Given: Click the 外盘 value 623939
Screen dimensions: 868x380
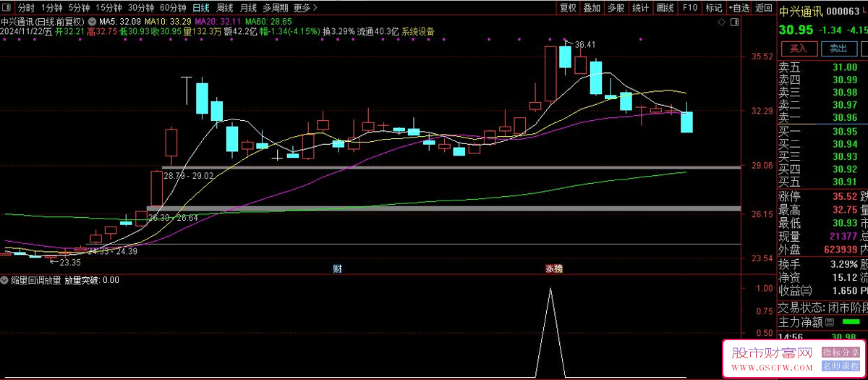Looking at the screenshot, I should pyautogui.click(x=841, y=249).
